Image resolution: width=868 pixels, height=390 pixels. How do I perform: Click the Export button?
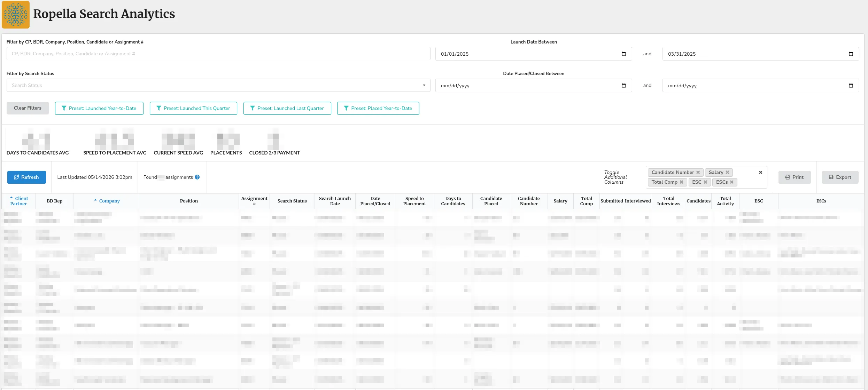point(840,177)
